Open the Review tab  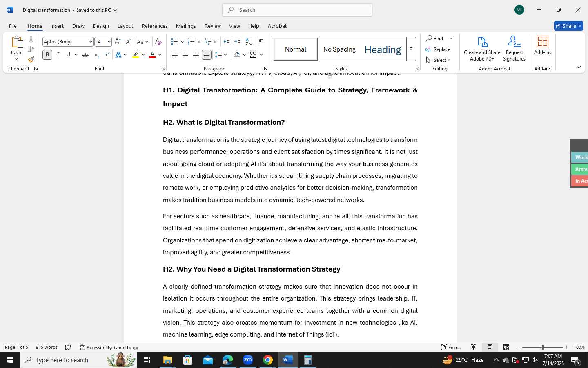(x=213, y=26)
